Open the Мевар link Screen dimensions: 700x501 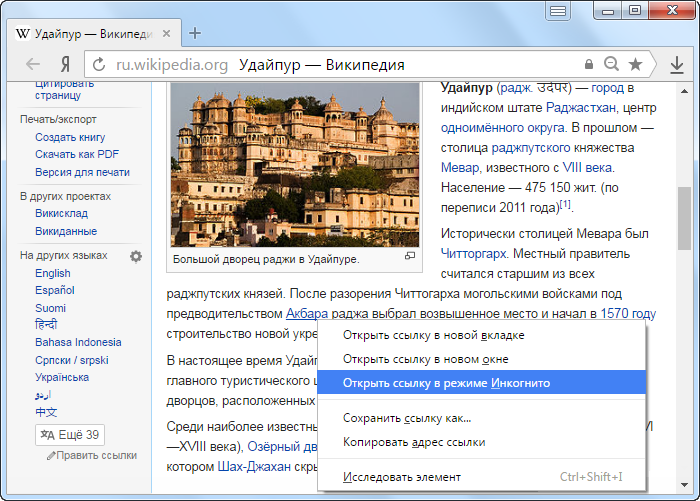(460, 168)
